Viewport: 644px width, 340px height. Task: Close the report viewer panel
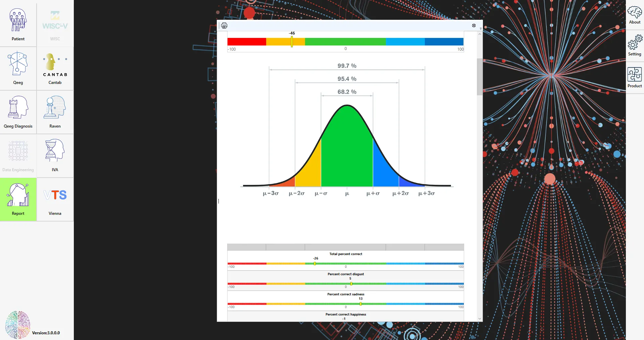point(474,26)
